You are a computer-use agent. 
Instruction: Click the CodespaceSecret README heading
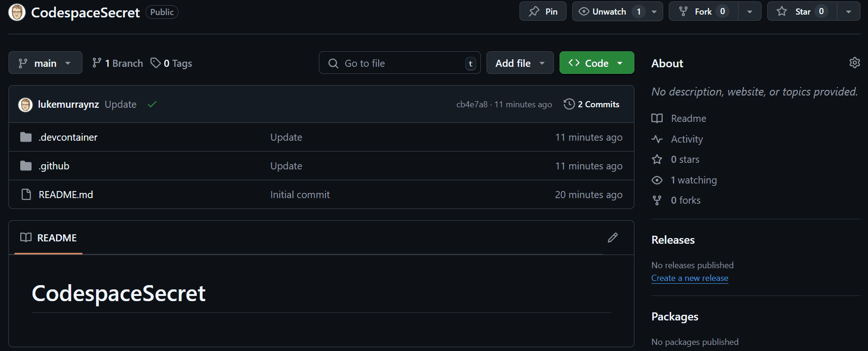(x=119, y=294)
